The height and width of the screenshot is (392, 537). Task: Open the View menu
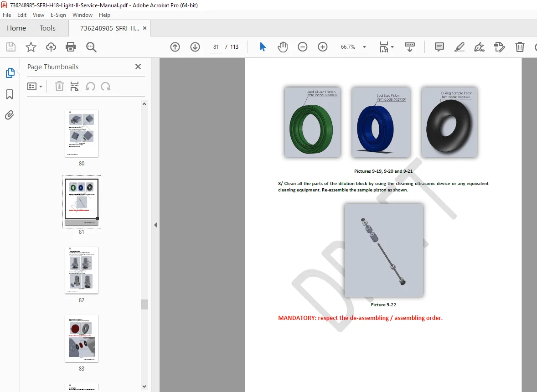point(38,15)
